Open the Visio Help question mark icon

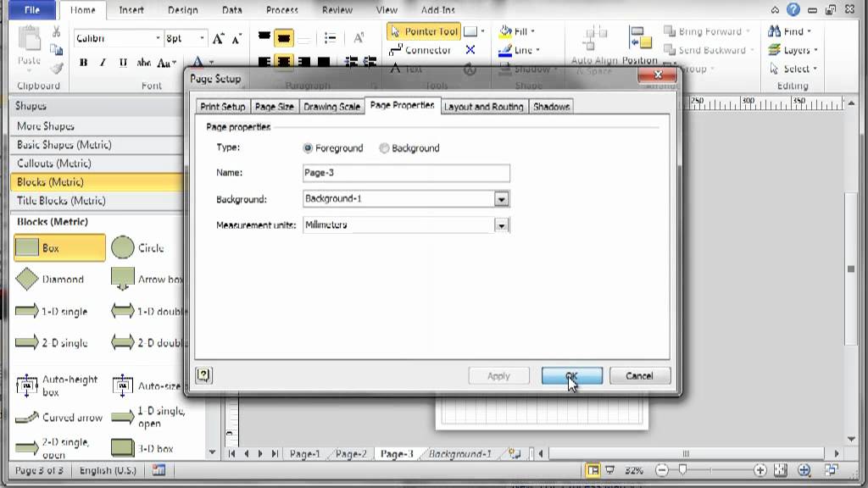click(x=793, y=9)
